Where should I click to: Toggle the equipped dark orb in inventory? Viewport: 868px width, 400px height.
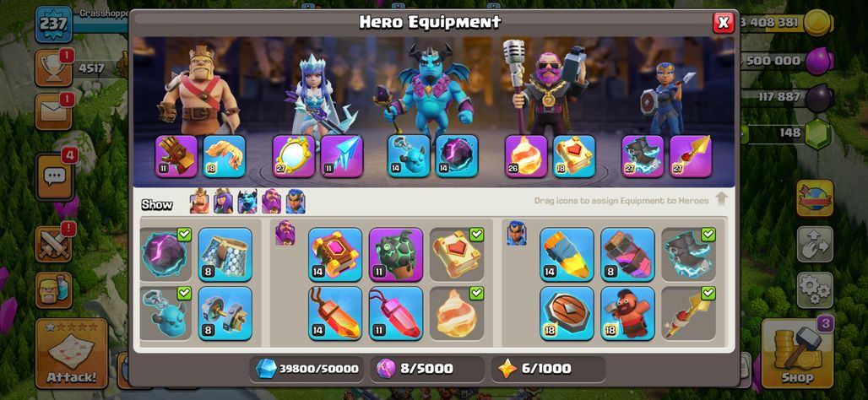click(165, 255)
